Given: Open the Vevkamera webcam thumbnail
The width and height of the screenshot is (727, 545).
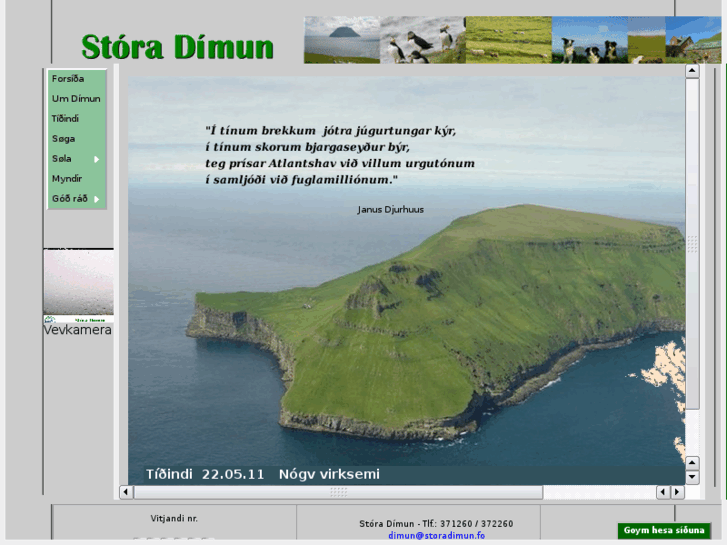Looking at the screenshot, I should pos(78,285).
